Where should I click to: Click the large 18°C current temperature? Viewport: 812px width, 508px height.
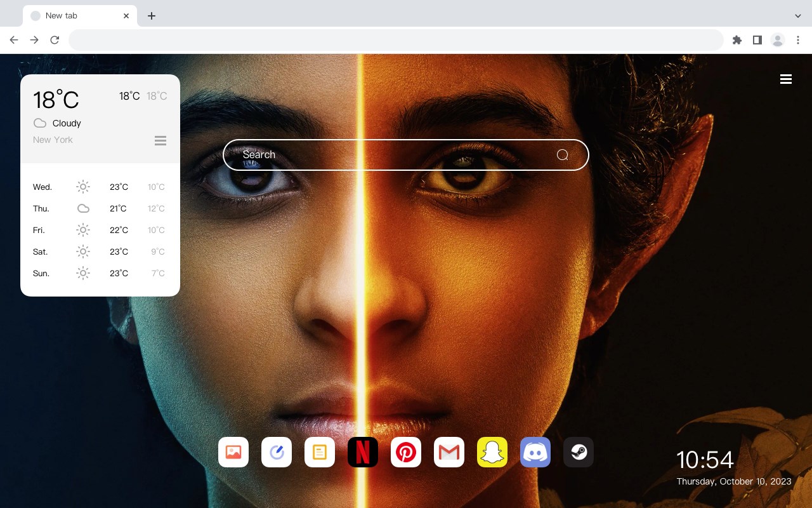pyautogui.click(x=56, y=100)
